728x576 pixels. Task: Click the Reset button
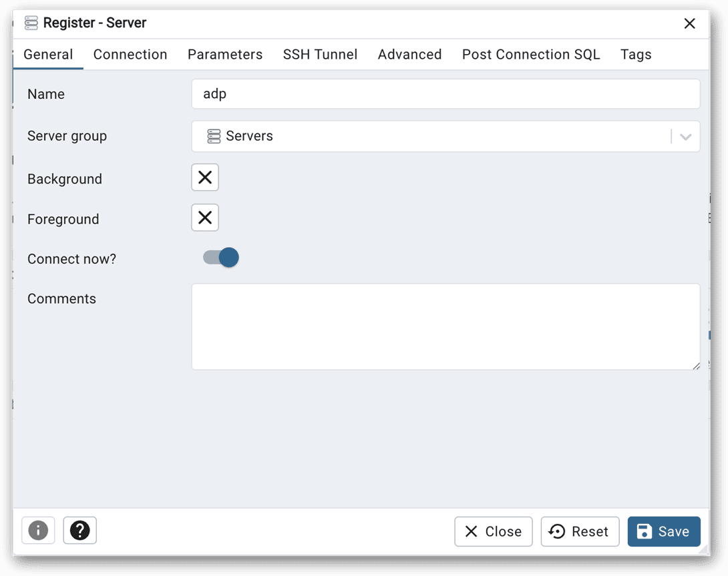pyautogui.click(x=580, y=531)
